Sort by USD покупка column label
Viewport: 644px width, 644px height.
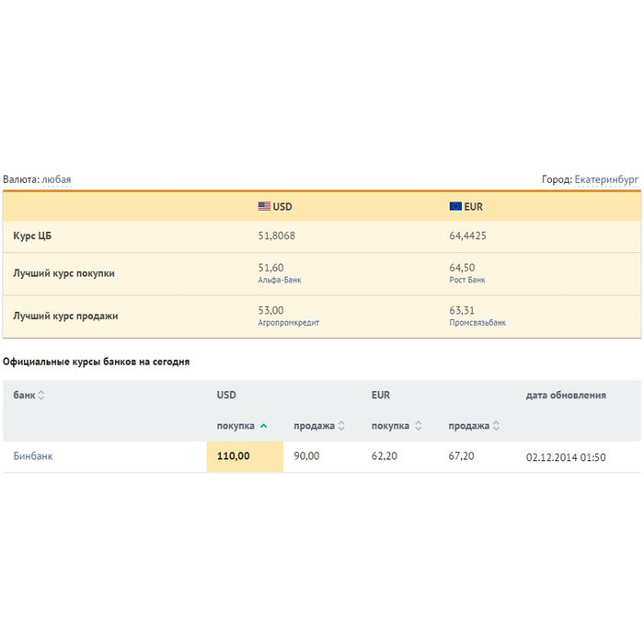point(236,426)
